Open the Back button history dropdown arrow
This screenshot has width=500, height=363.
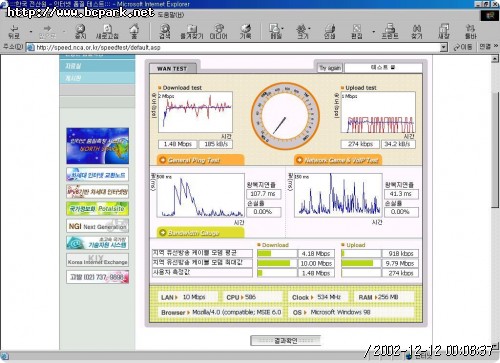coord(31,32)
